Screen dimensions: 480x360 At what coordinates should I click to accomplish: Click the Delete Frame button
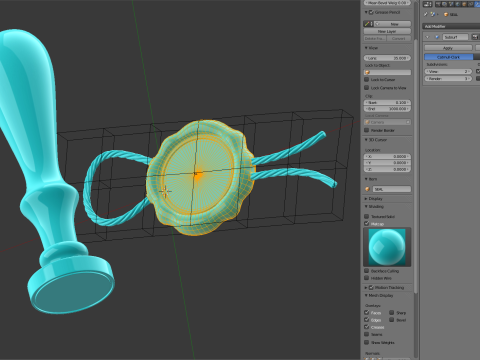pos(375,38)
